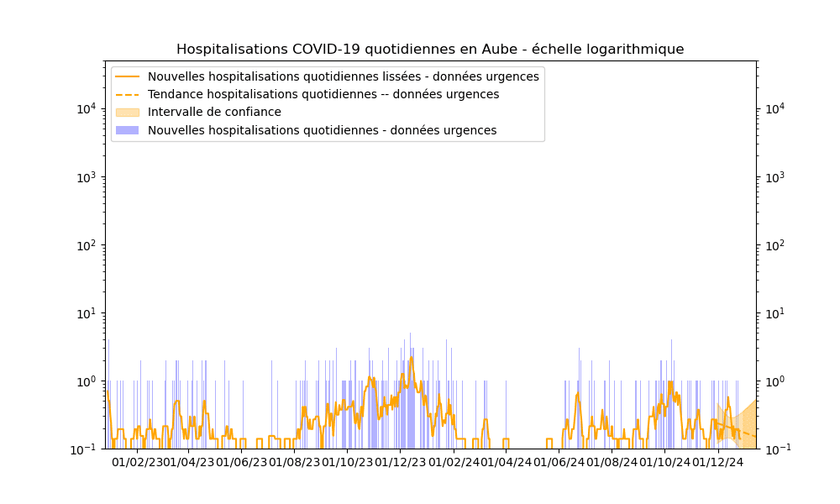The height and width of the screenshot is (504, 840).
Task: Click legend entry 'Nouvelles hospitalisations quotidiennes - données urgences'
Action: [x=322, y=130]
